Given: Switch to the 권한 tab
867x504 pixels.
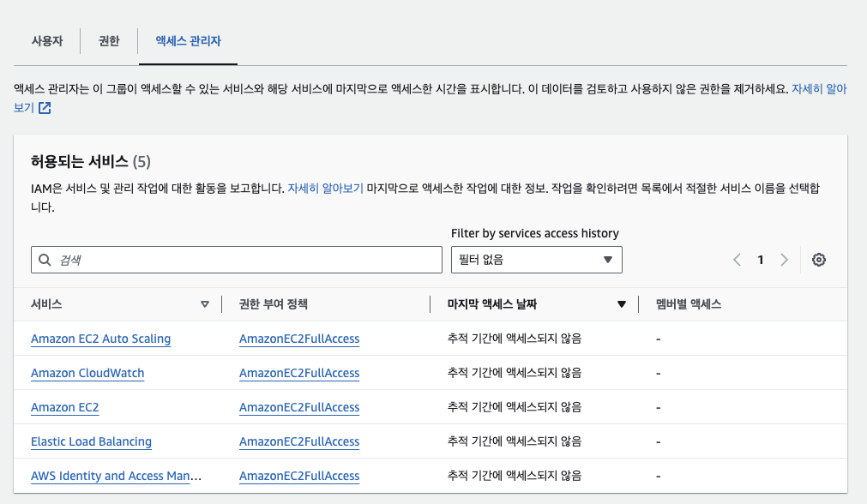Looking at the screenshot, I should (x=109, y=40).
